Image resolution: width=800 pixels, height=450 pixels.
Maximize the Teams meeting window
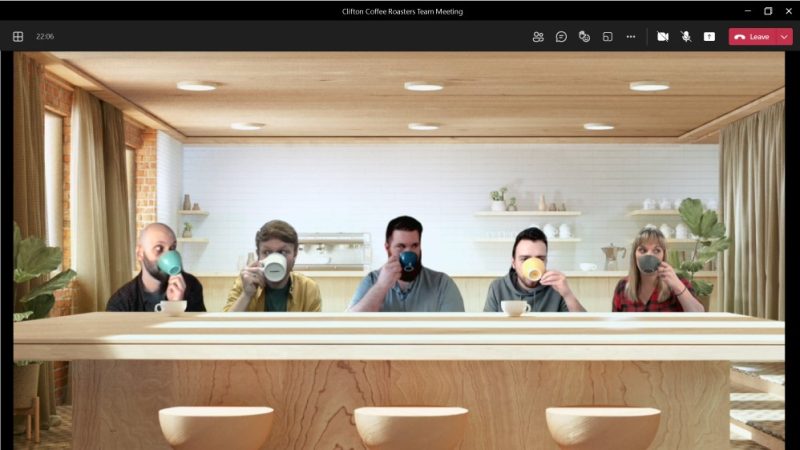click(x=767, y=11)
